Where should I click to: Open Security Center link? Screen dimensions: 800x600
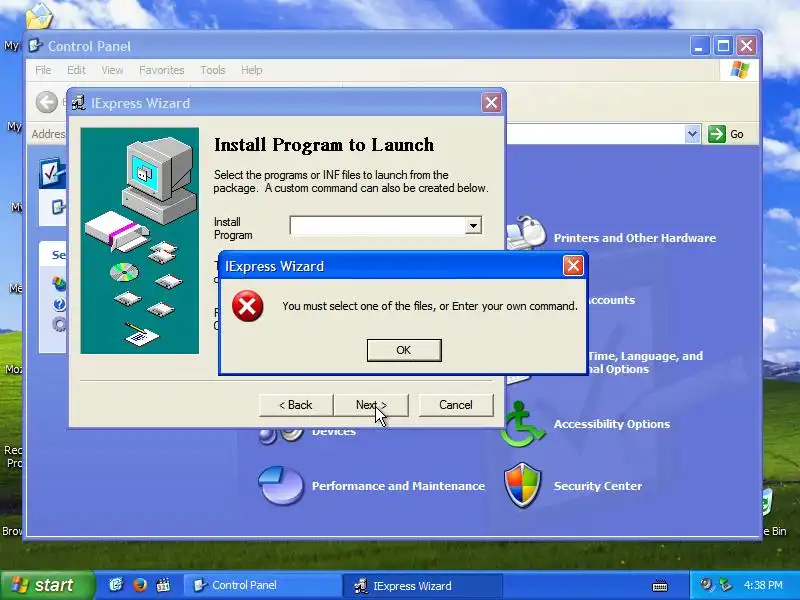tap(597, 486)
